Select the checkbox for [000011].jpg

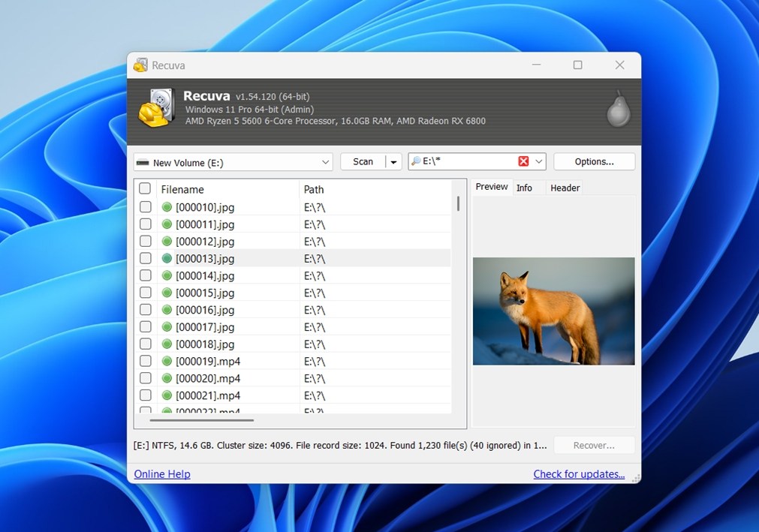(x=145, y=224)
